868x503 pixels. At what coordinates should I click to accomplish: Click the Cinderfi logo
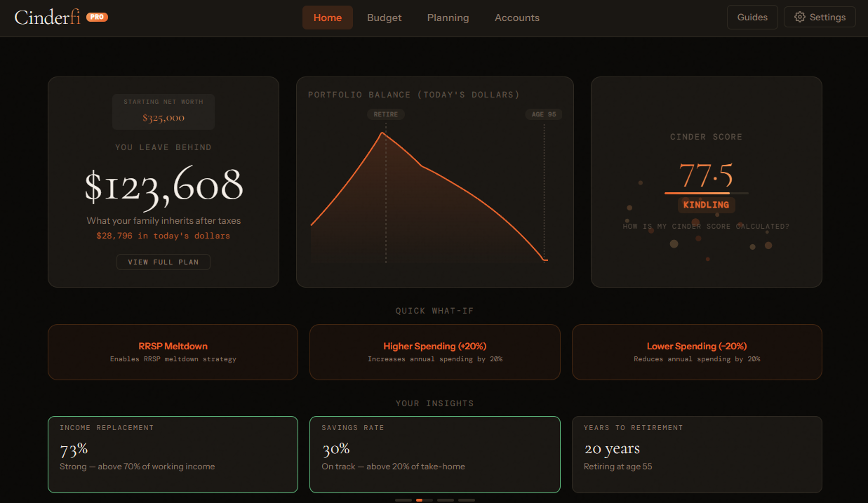pyautogui.click(x=47, y=17)
